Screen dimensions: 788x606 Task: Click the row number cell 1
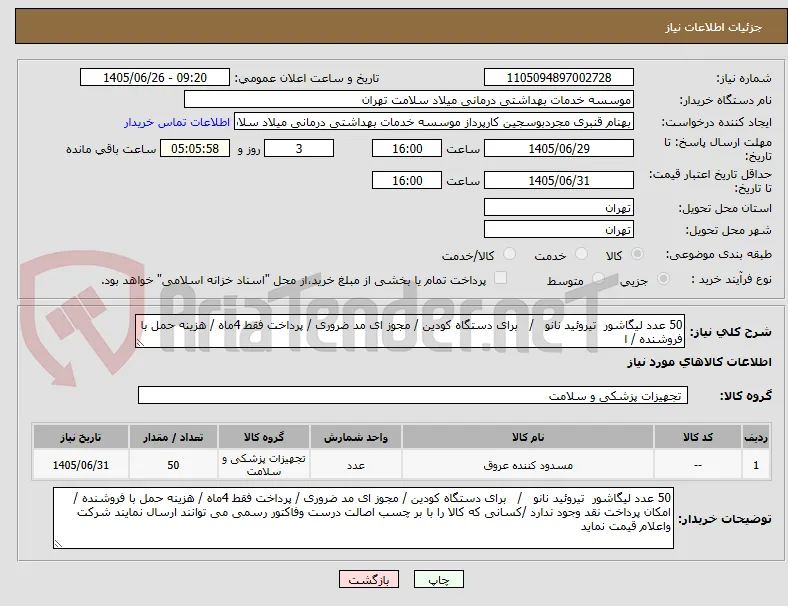[756, 465]
